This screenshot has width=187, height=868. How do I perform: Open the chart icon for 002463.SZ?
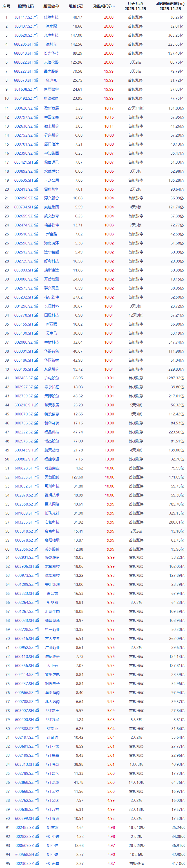(36, 378)
